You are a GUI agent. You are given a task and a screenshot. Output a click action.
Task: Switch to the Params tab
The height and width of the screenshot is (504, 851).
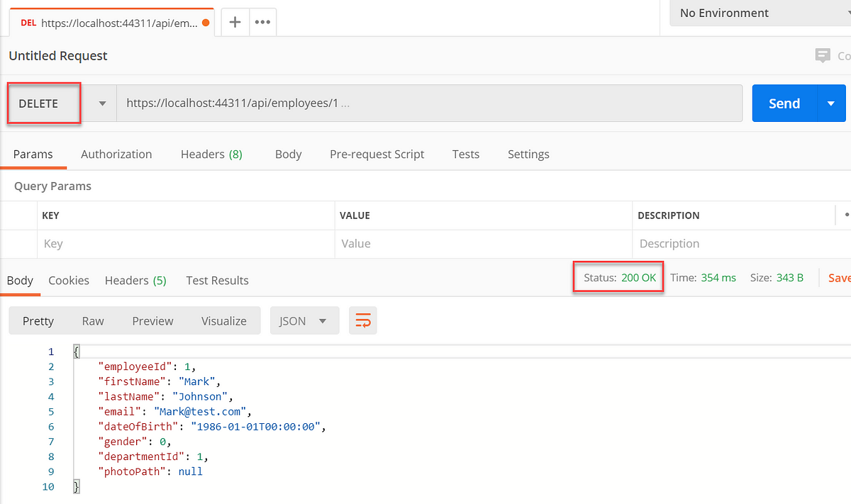(x=33, y=154)
